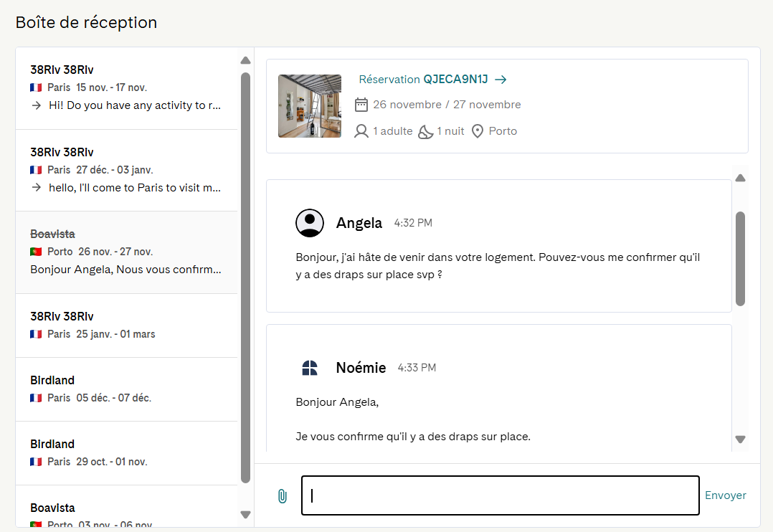This screenshot has height=532, width=773.
Task: Focus the message text input field
Action: [501, 495]
